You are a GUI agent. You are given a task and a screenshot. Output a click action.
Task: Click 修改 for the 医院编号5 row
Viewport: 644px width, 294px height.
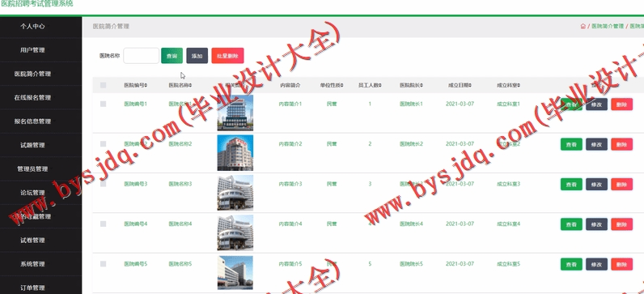596,264
